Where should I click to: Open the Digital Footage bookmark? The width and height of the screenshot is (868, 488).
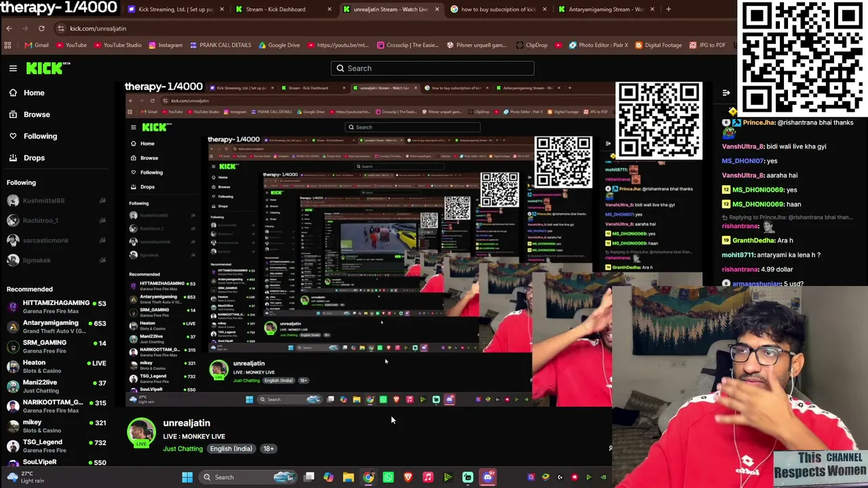pos(658,45)
